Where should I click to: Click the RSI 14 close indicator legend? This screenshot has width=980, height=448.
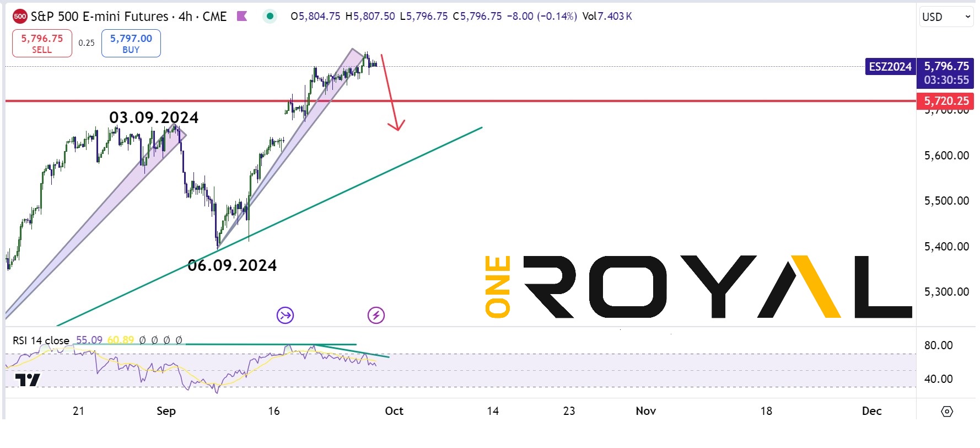(41, 340)
